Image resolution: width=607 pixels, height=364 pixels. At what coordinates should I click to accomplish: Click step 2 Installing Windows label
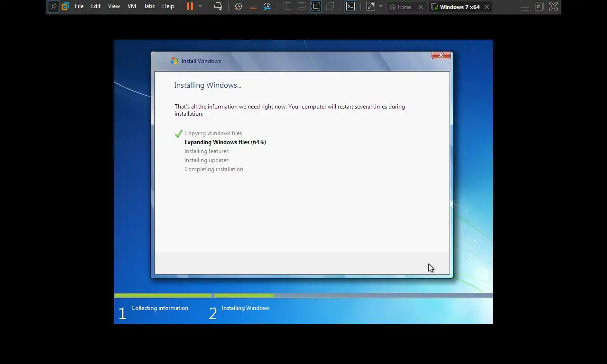coord(246,308)
